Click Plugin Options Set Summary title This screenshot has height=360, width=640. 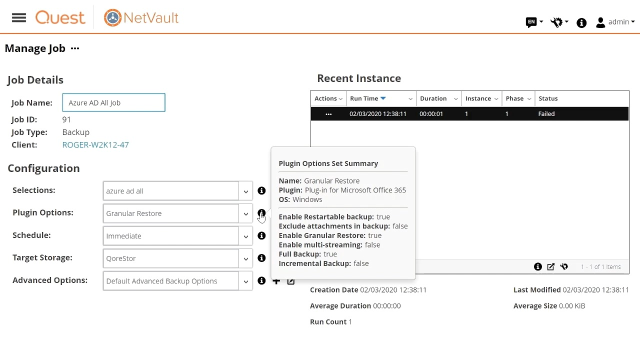(x=328, y=163)
